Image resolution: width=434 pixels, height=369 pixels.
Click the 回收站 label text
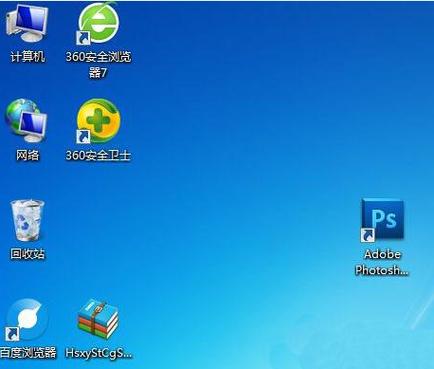coord(27,254)
